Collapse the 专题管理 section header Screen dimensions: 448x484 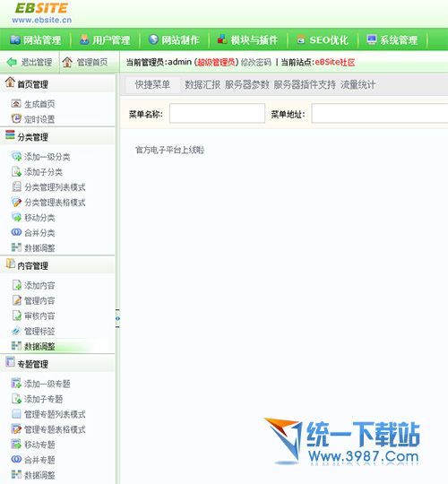click(57, 363)
